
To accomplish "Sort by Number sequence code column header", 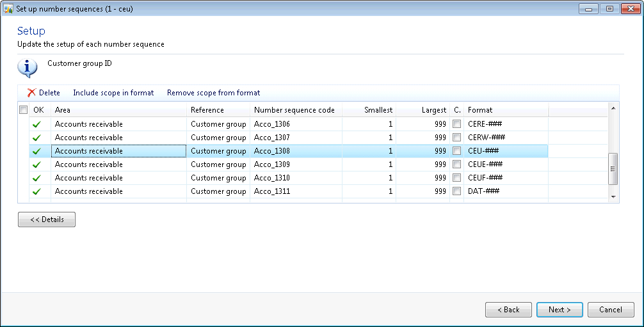I will point(296,110).
